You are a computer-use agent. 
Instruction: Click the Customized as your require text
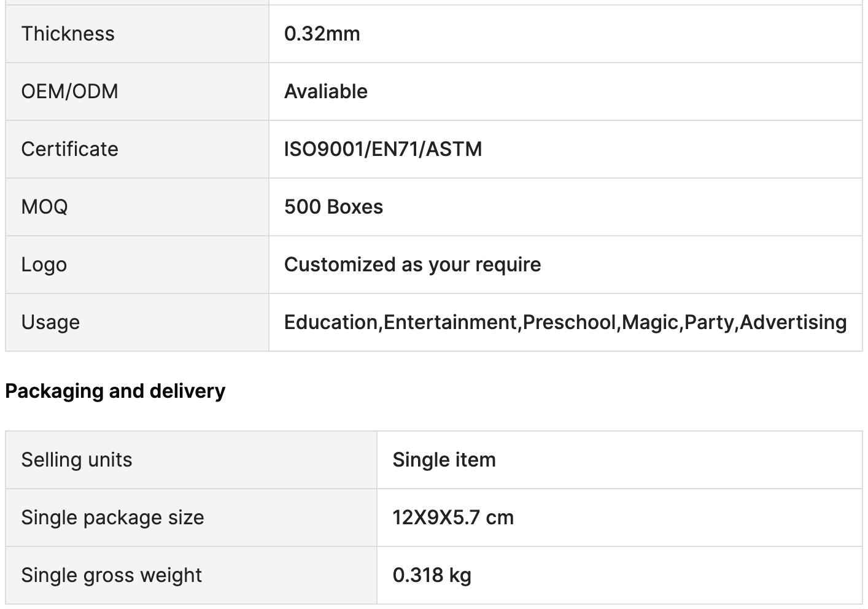pyautogui.click(x=412, y=265)
